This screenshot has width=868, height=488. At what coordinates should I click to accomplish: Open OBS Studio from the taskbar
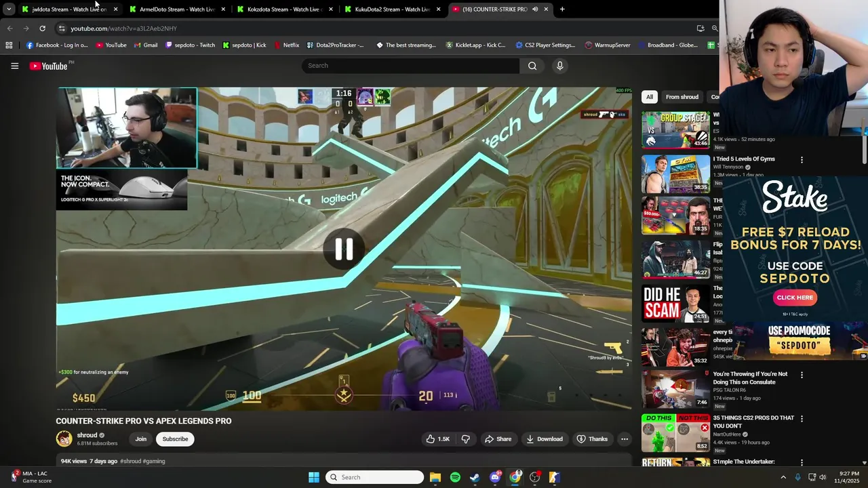(535, 477)
